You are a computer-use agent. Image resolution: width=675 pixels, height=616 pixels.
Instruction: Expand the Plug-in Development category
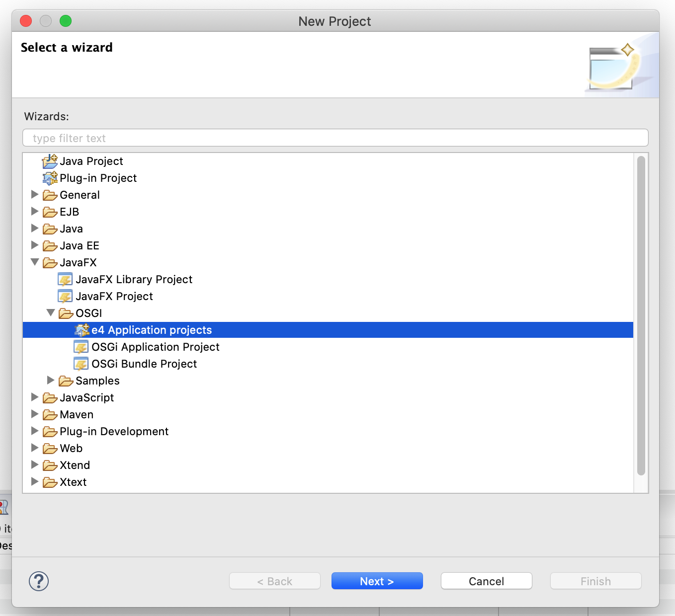[x=35, y=431]
